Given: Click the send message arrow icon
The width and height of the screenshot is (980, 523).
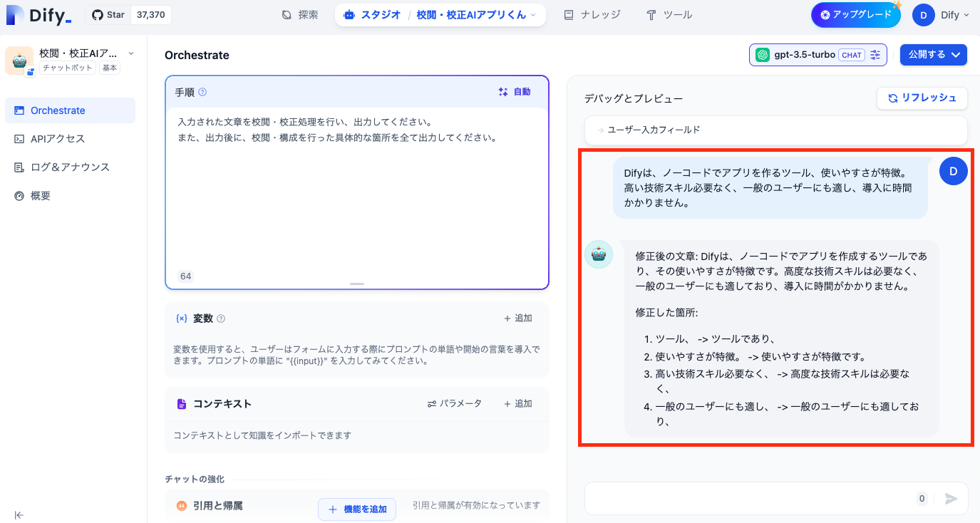Looking at the screenshot, I should (951, 499).
